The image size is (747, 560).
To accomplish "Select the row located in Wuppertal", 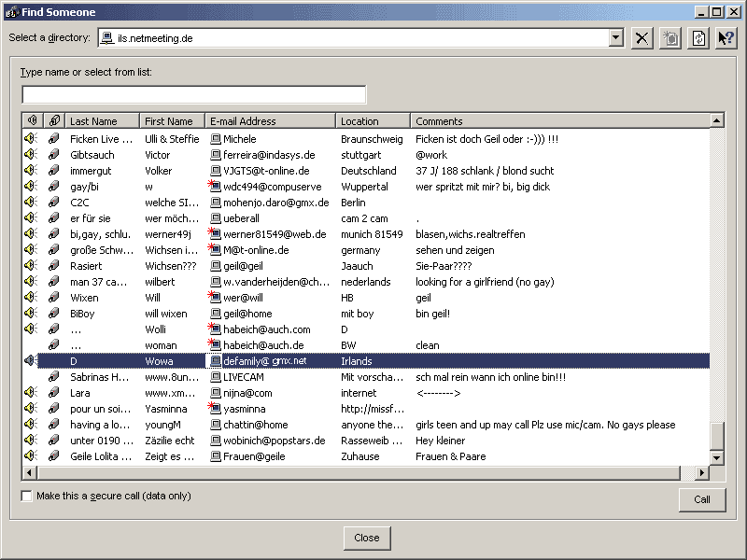I will click(364, 187).
